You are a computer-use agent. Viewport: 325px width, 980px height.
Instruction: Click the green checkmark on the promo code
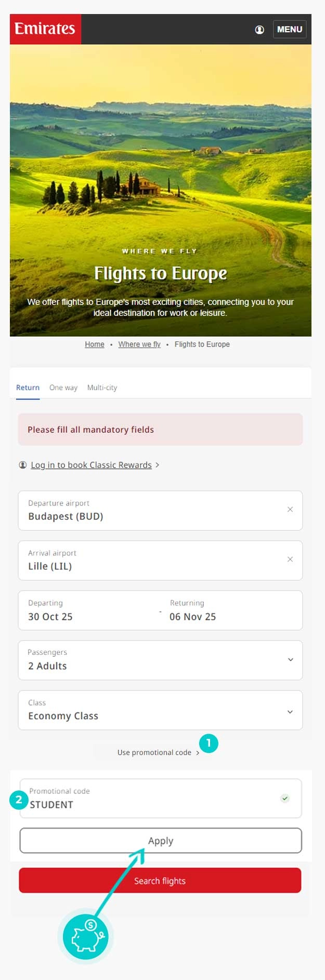point(284,798)
